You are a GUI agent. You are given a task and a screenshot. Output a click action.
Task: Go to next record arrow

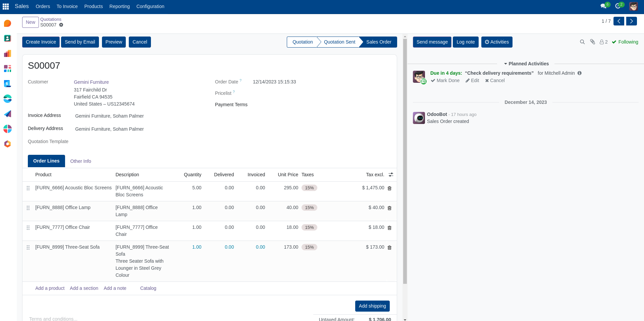[631, 21]
